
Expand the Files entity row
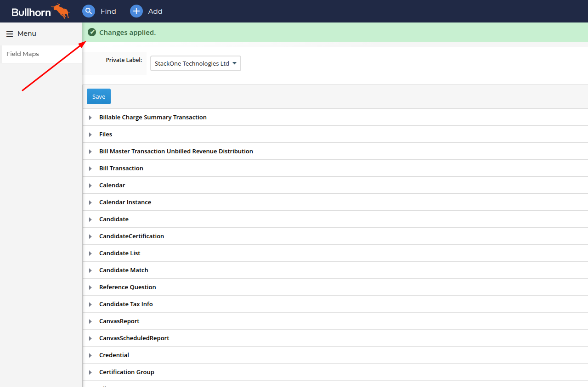pos(335,135)
